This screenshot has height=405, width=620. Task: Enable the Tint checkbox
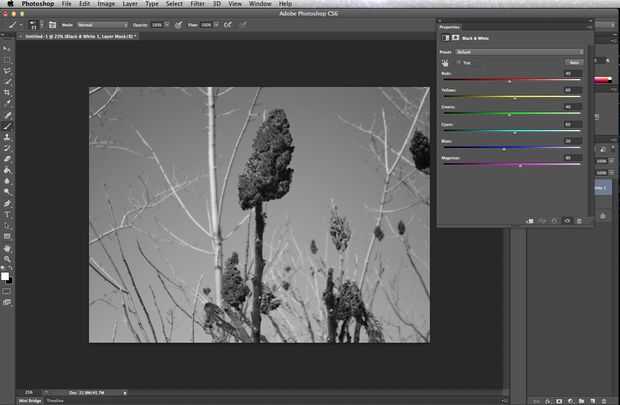click(459, 62)
